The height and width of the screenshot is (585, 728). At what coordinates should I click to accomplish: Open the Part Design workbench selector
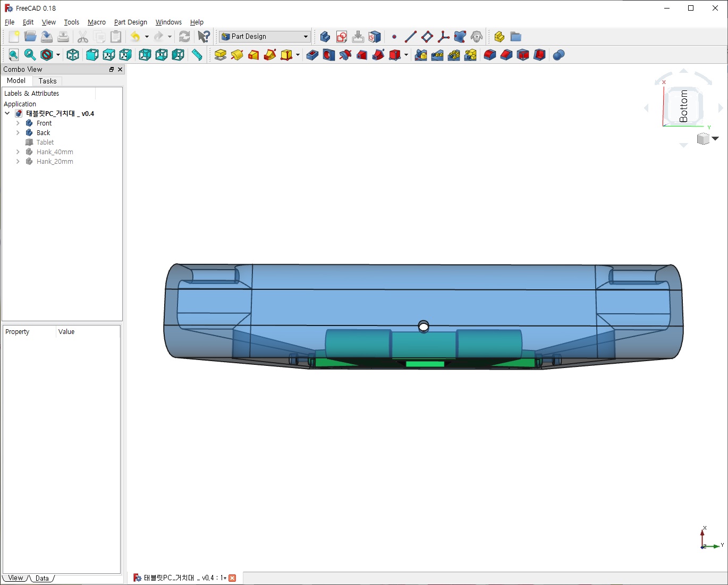pyautogui.click(x=265, y=37)
